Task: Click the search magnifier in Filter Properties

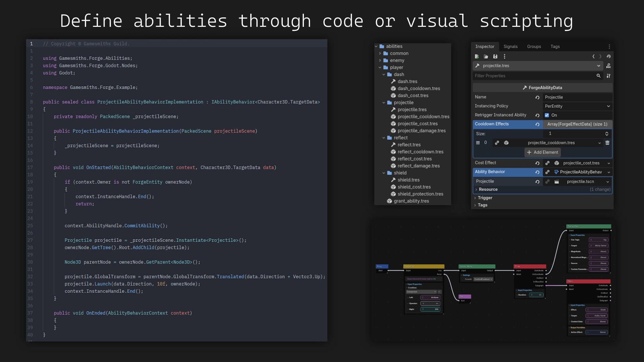Action: click(x=598, y=76)
